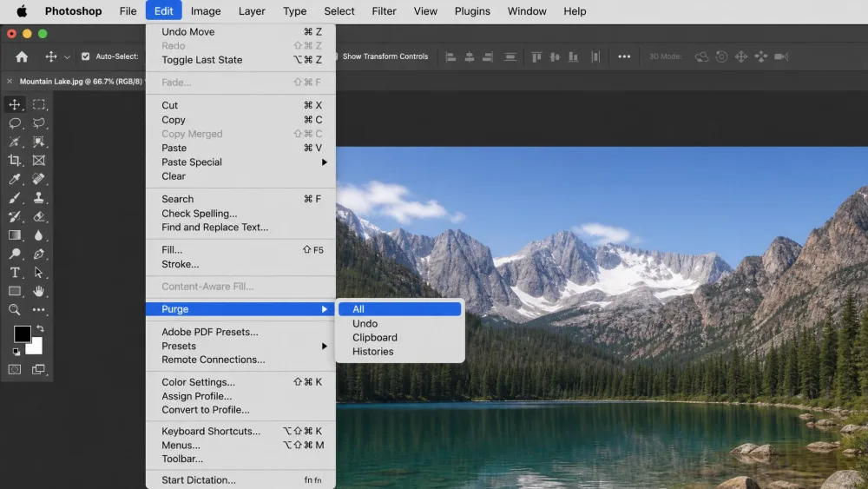Image resolution: width=868 pixels, height=489 pixels.
Task: Select the Rectangular Marquee tool
Action: pyautogui.click(x=39, y=105)
